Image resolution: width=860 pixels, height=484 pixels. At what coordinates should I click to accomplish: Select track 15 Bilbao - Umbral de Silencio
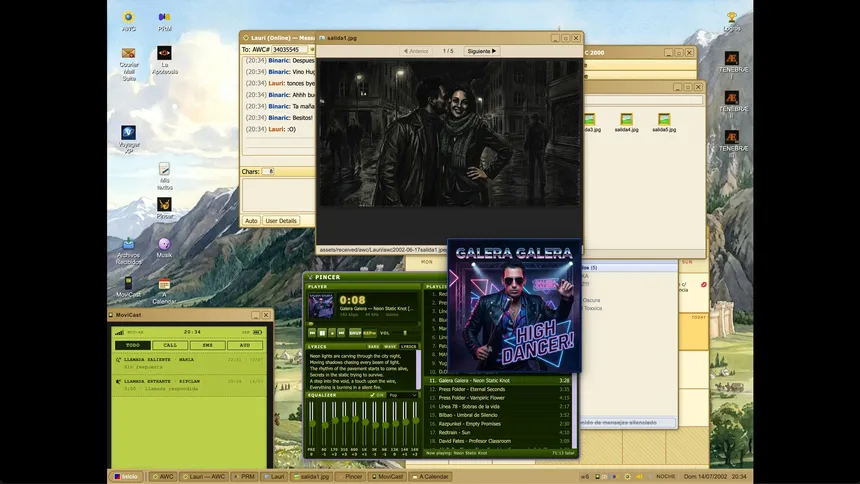pos(499,415)
